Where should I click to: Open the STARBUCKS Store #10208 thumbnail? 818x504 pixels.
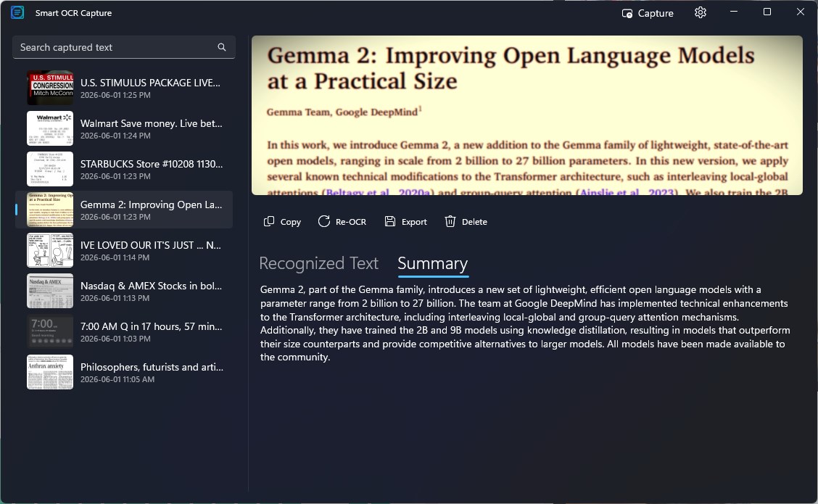point(50,169)
